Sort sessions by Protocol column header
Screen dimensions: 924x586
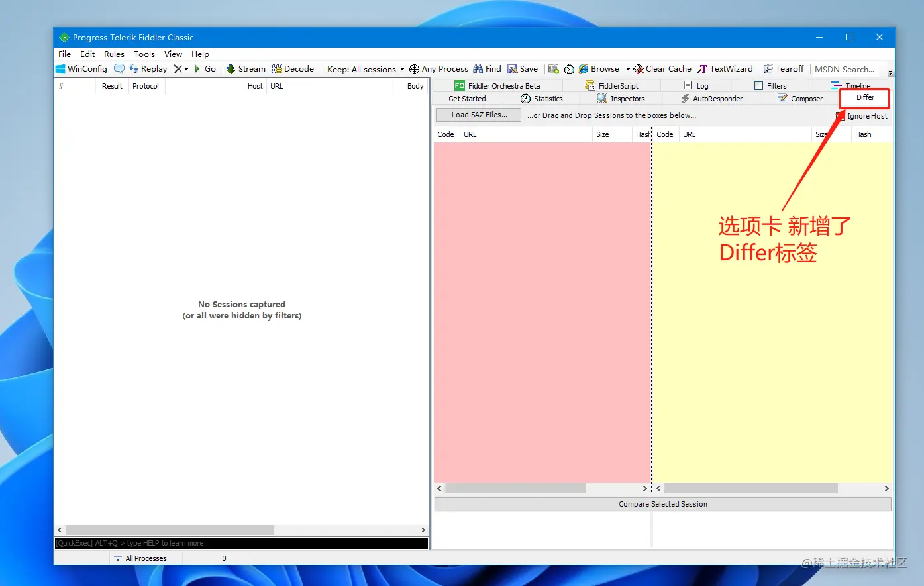(x=146, y=86)
